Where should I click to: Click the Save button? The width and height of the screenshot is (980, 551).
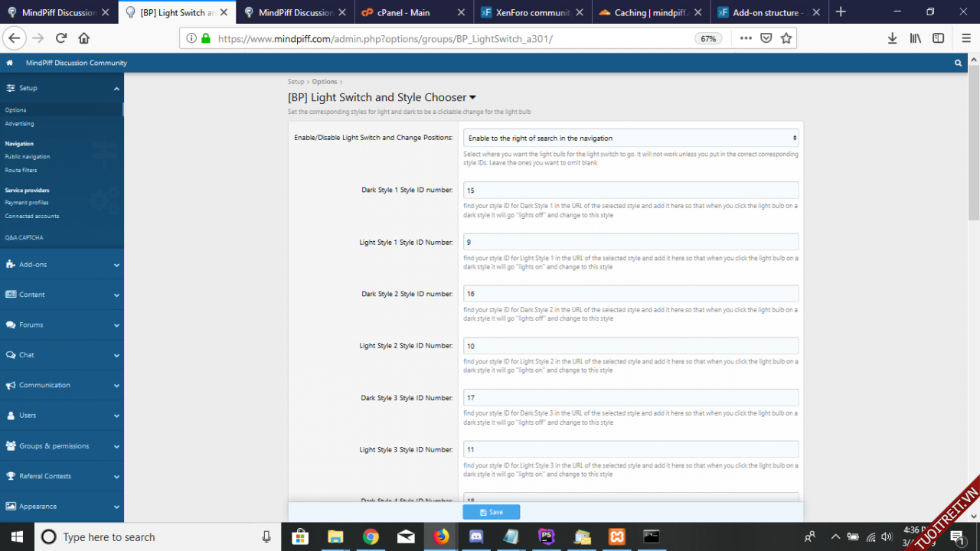click(491, 512)
